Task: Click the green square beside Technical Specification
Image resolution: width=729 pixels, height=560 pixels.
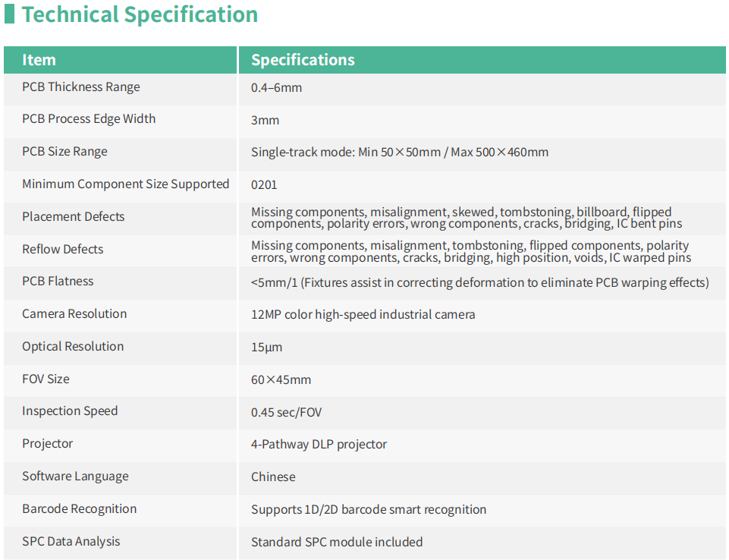Action: tap(9, 14)
